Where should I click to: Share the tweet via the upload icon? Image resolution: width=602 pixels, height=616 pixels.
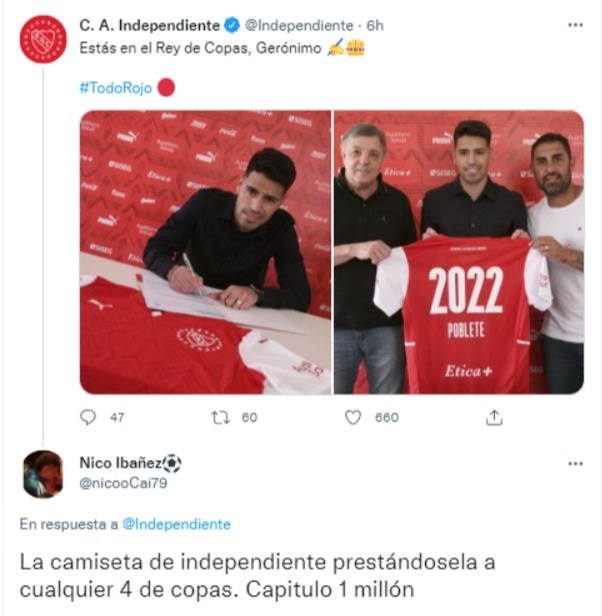[494, 417]
